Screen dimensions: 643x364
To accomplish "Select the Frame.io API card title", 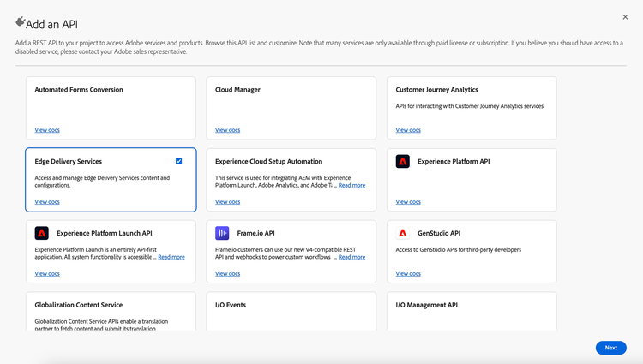I will click(255, 233).
